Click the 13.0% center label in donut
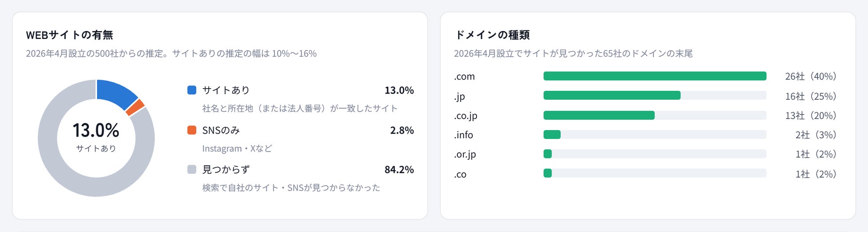 pyautogui.click(x=96, y=130)
